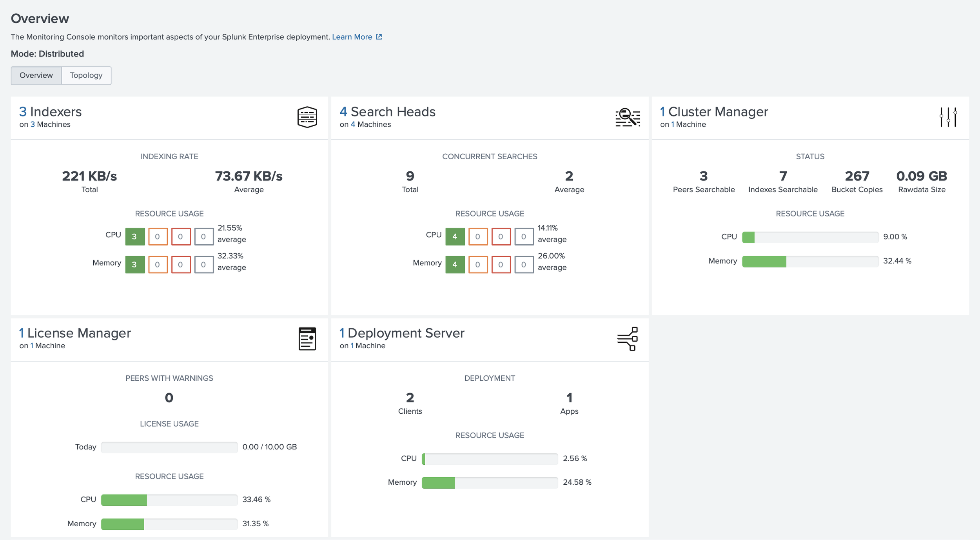
Task: Click '1' in License Manager on 1 Machine
Action: (x=32, y=345)
